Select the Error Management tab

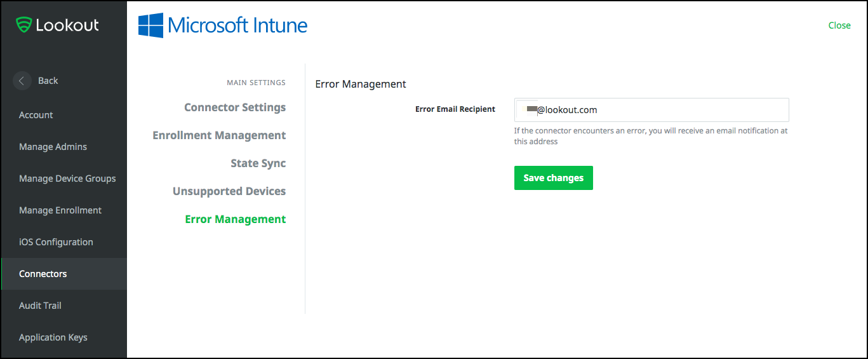tap(236, 219)
